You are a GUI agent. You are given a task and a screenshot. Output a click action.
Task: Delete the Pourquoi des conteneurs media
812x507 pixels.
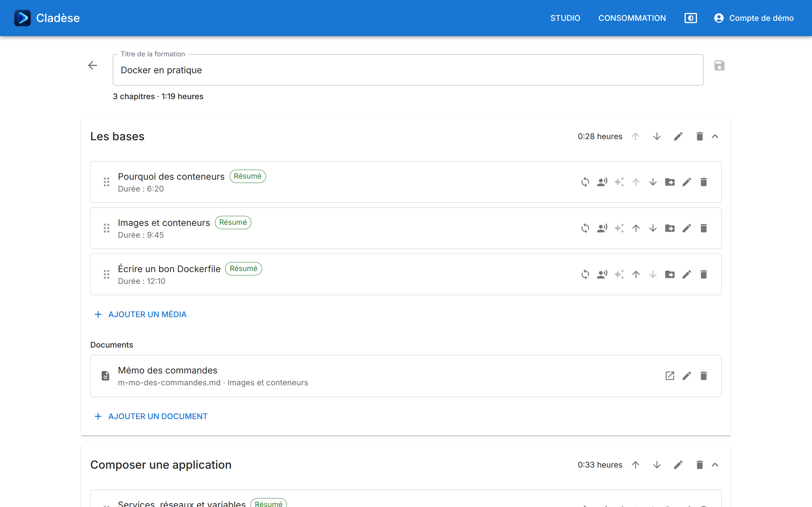coord(704,182)
